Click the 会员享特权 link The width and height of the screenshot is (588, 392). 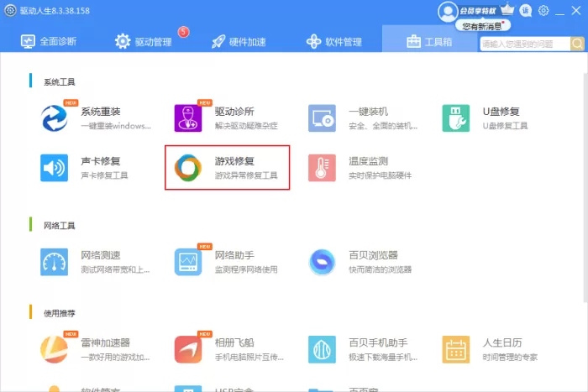(x=478, y=11)
